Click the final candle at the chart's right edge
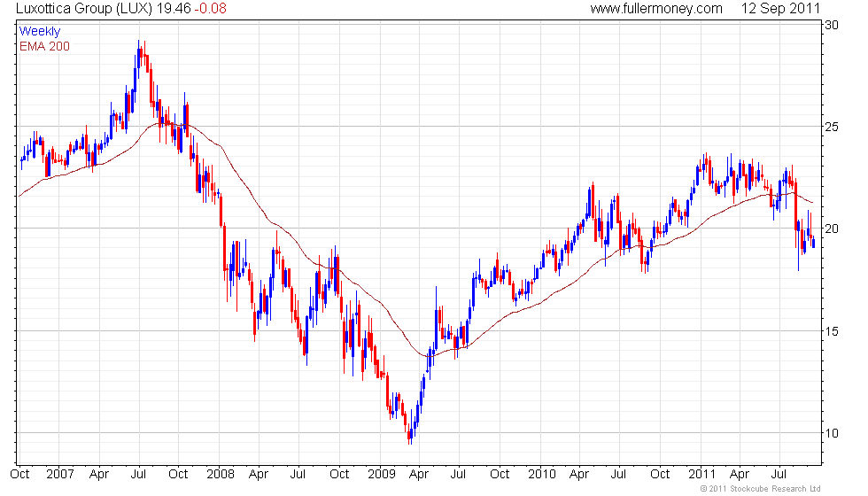The height and width of the screenshot is (496, 868). [x=813, y=242]
